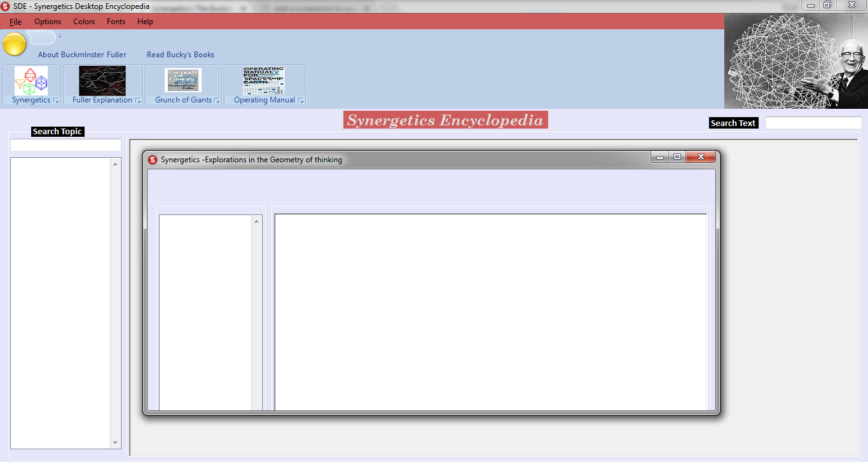868x462 pixels.
Task: Open the quick access toolbar dropdown arrow
Action: pyautogui.click(x=60, y=37)
